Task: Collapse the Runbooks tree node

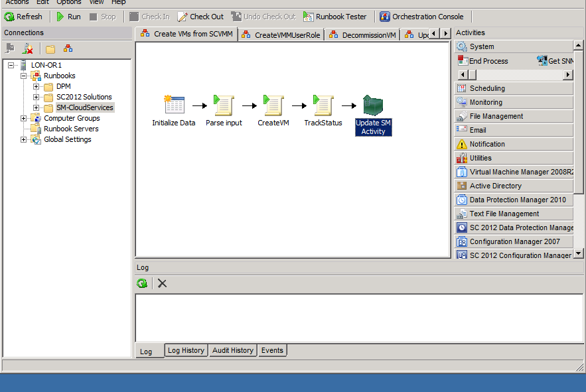Action: coord(23,76)
